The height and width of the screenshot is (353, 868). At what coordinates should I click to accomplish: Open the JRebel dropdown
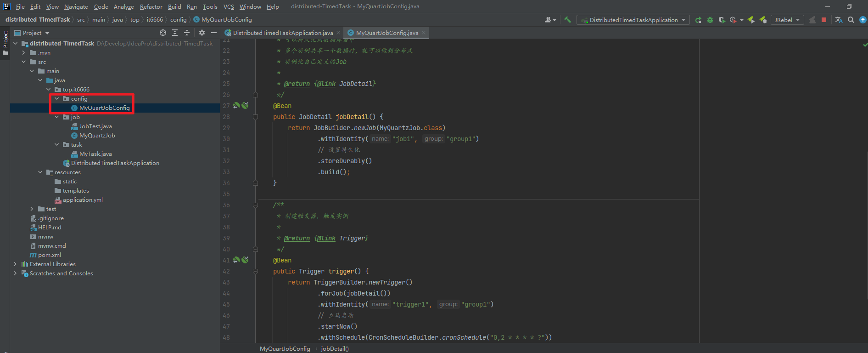(787, 20)
